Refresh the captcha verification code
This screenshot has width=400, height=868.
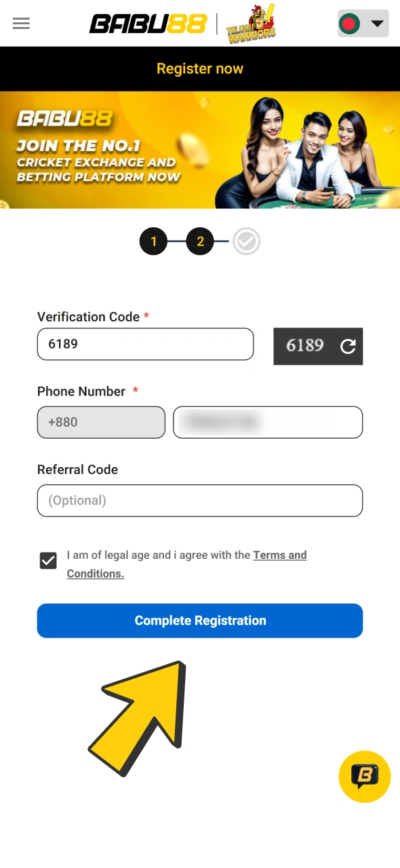coord(348,346)
